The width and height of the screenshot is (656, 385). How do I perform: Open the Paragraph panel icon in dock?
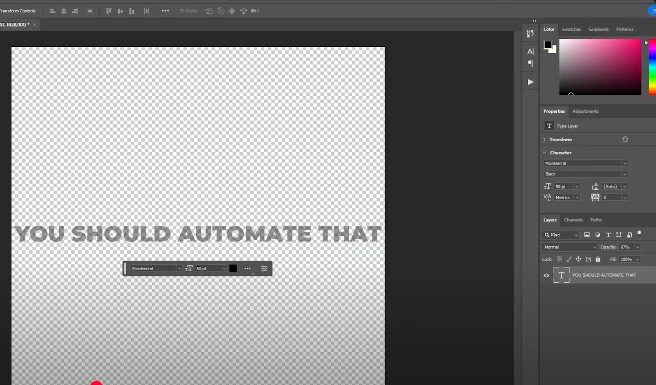coord(530,63)
